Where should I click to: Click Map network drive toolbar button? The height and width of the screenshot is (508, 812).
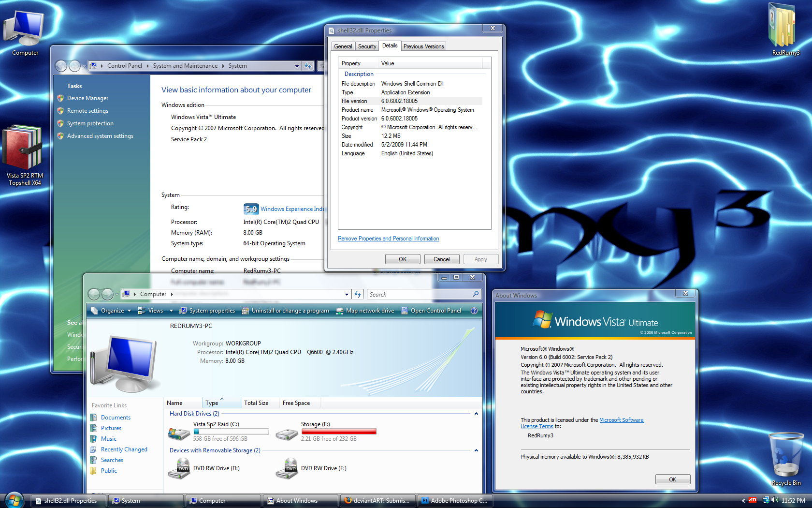tap(365, 311)
